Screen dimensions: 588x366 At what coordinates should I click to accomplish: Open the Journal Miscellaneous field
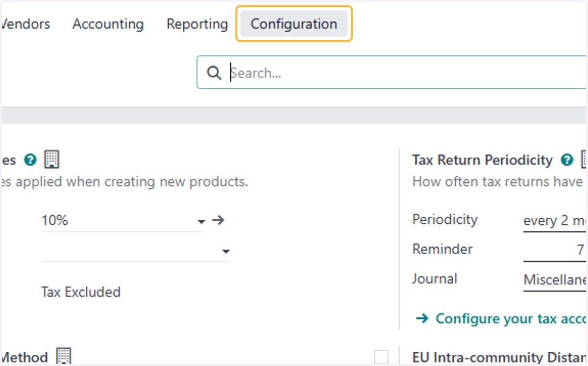(x=556, y=280)
